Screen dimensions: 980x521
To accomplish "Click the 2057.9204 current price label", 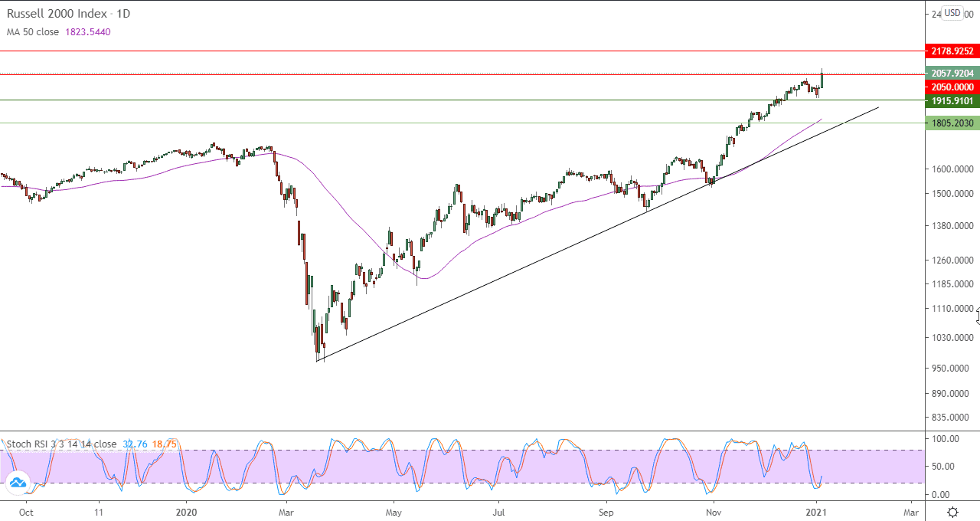I will tap(952, 74).
